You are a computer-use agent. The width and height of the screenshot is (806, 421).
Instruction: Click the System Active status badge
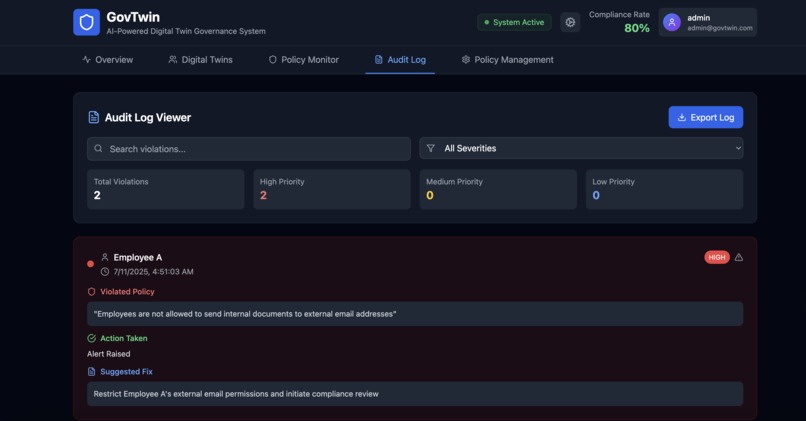[x=514, y=22]
